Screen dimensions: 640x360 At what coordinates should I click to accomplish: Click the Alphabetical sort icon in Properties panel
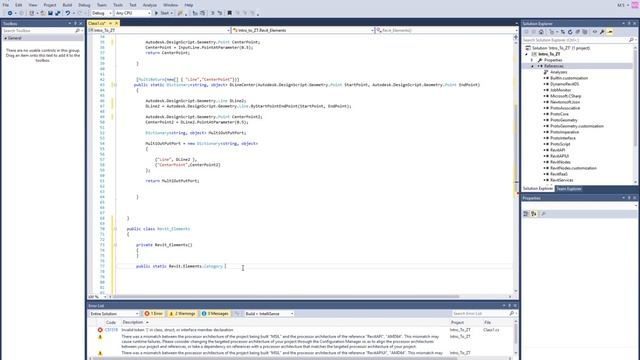click(534, 214)
